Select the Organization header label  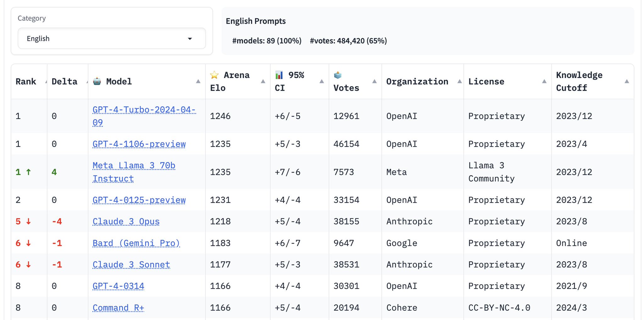click(417, 81)
